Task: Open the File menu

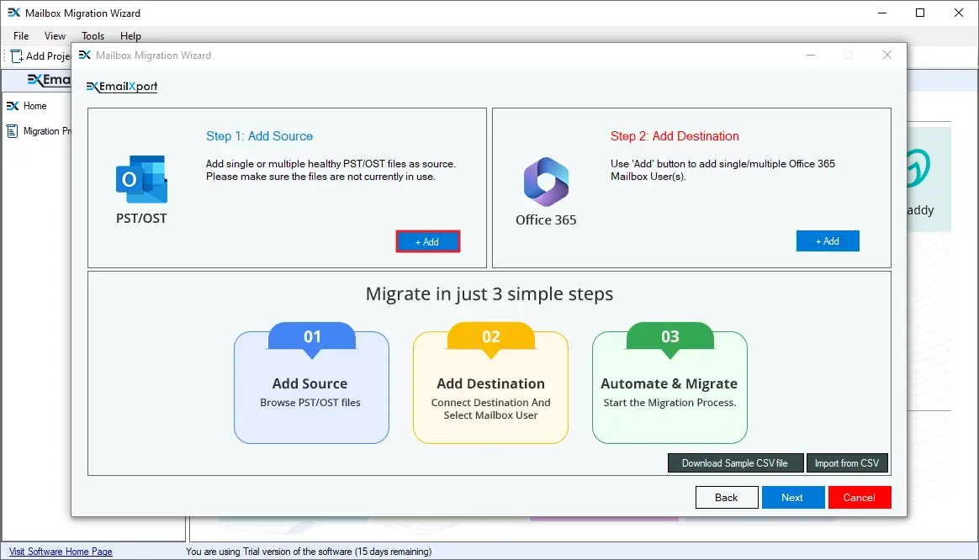Action: (x=21, y=36)
